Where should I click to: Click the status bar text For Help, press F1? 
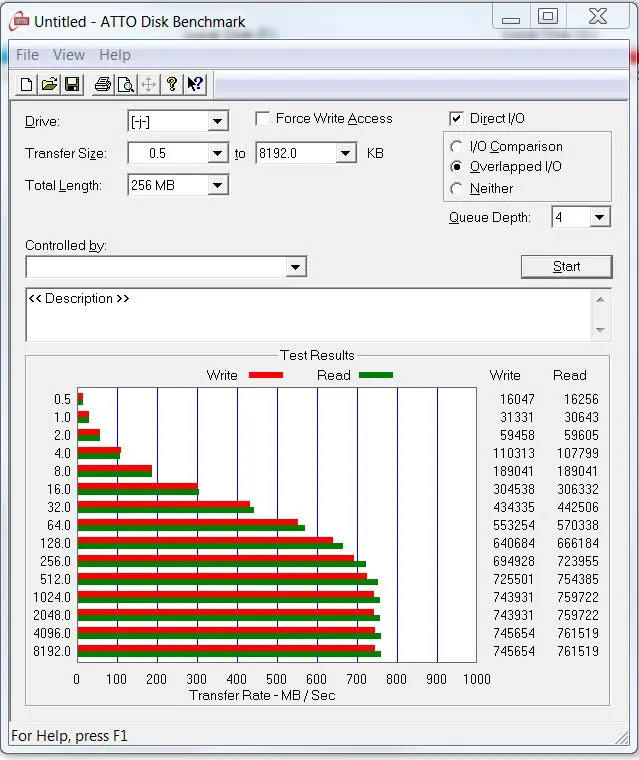(69, 736)
